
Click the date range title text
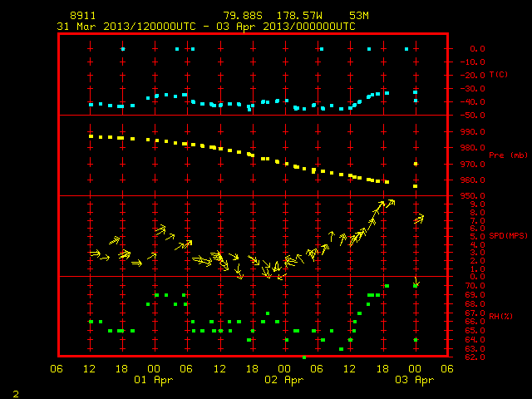coord(206,27)
